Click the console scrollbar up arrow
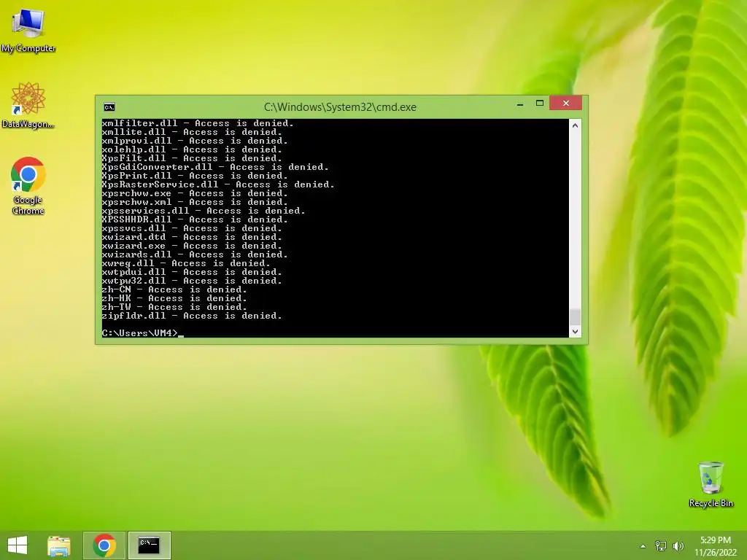The image size is (747, 560). tap(575, 125)
